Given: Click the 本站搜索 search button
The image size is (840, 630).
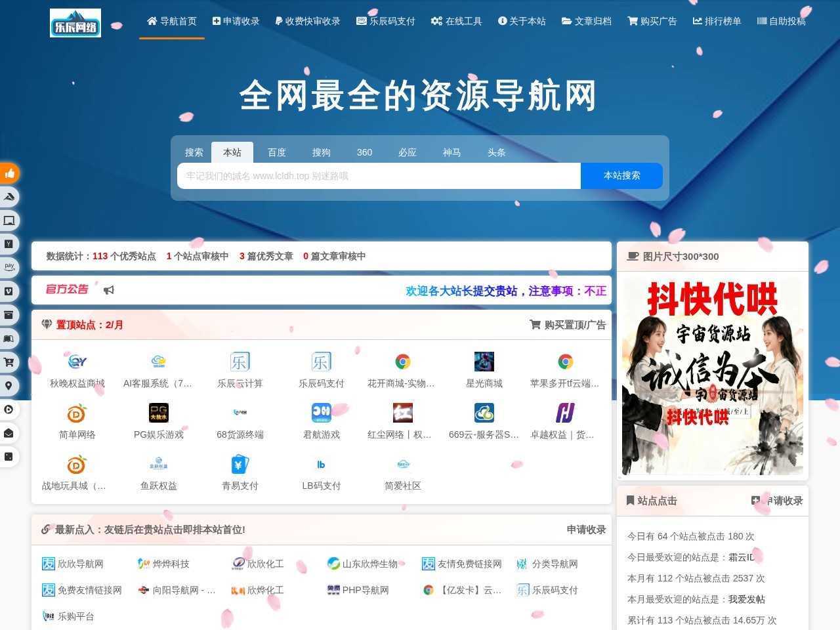Looking at the screenshot, I should tap(621, 176).
